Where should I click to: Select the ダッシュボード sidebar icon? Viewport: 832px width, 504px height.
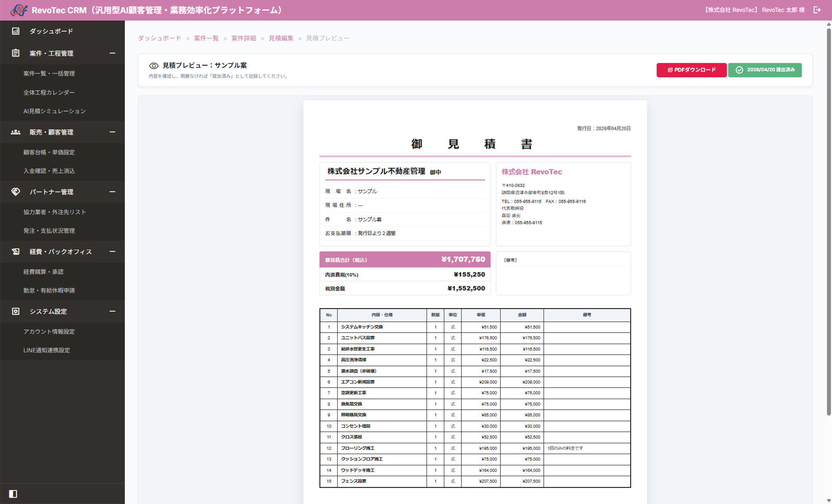coord(16,31)
